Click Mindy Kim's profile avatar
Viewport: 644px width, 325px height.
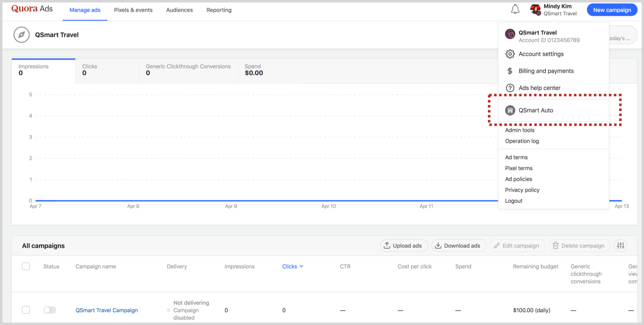(535, 10)
